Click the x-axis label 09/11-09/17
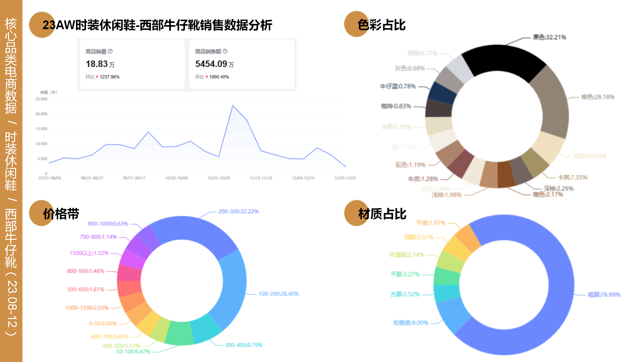The image size is (644, 362). pos(134,178)
